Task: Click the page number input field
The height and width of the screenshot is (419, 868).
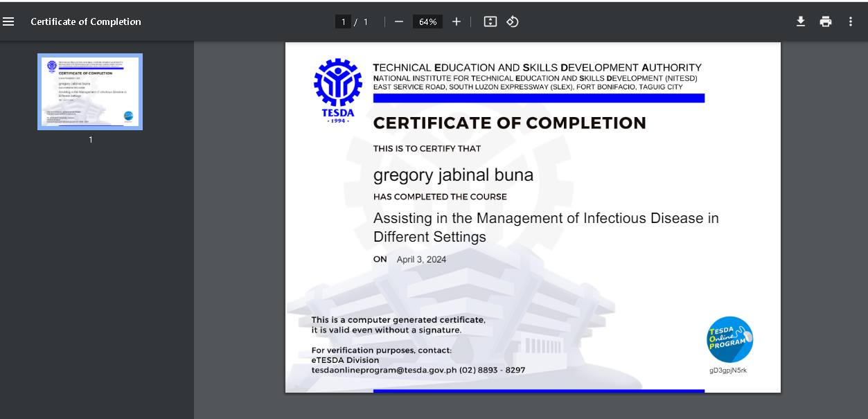Action: (x=343, y=21)
